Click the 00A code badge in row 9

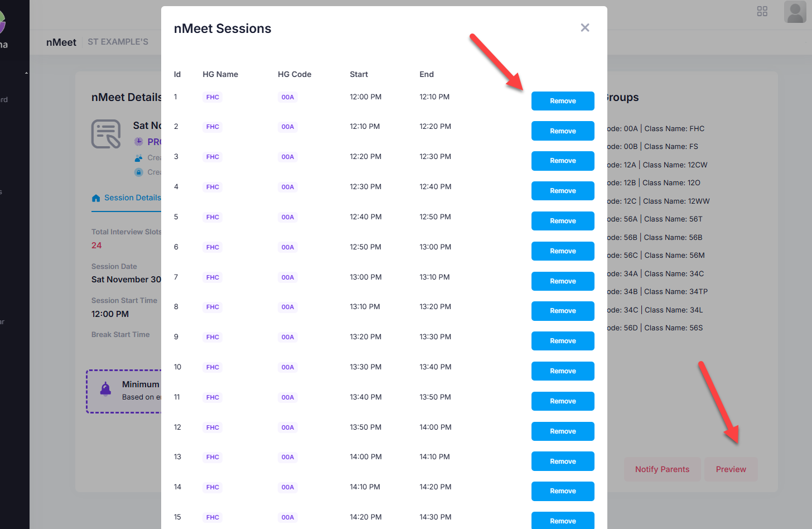[x=288, y=337]
